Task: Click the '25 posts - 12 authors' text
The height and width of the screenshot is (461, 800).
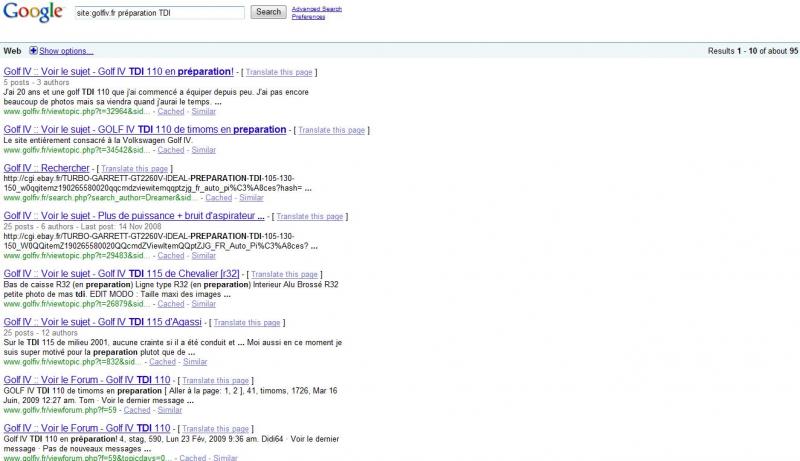Action: tap(40, 332)
